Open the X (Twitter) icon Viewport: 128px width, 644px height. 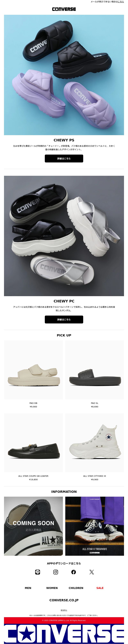92,572
